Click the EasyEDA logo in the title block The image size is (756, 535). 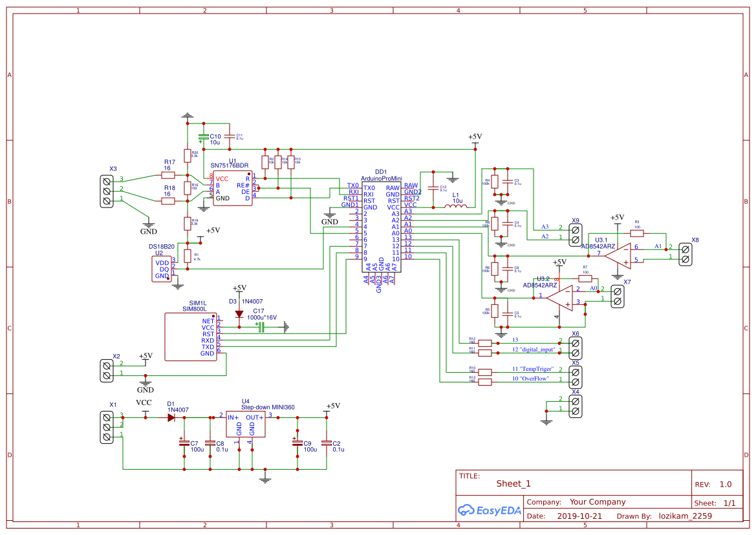tap(490, 510)
